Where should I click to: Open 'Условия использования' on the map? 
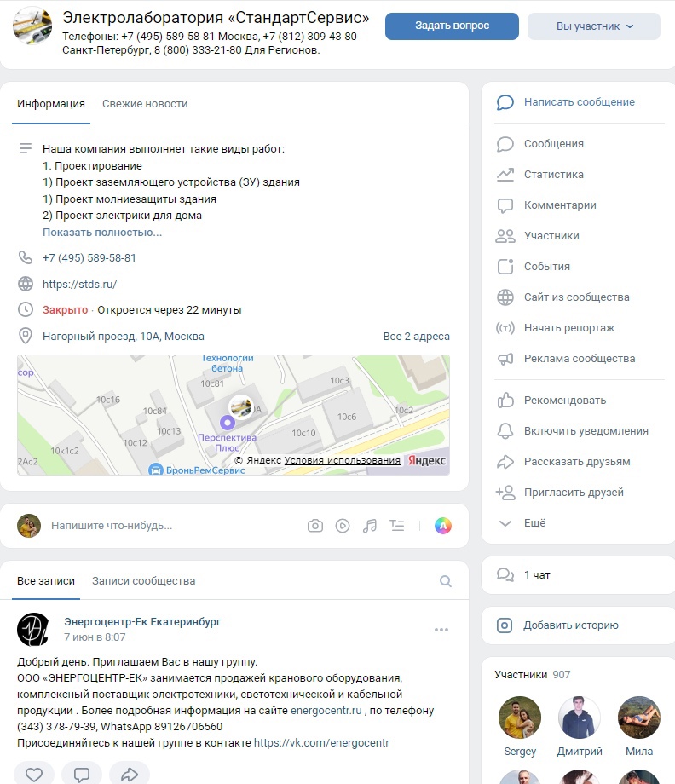342,460
